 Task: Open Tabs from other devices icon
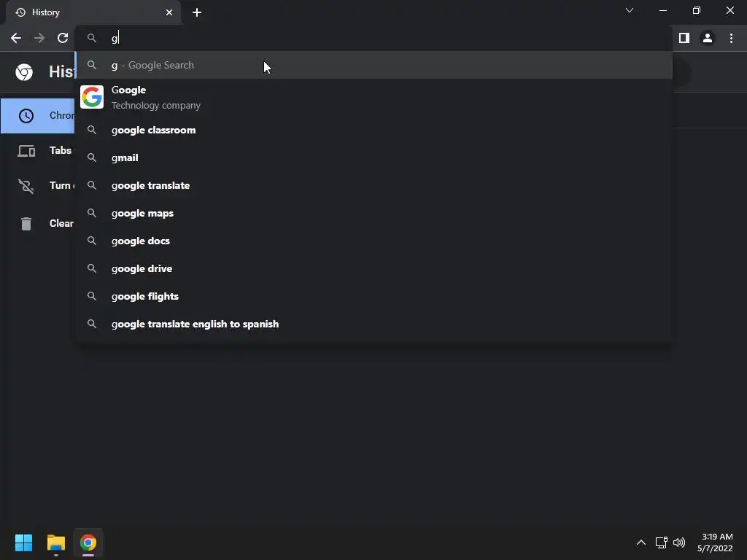coord(26,151)
